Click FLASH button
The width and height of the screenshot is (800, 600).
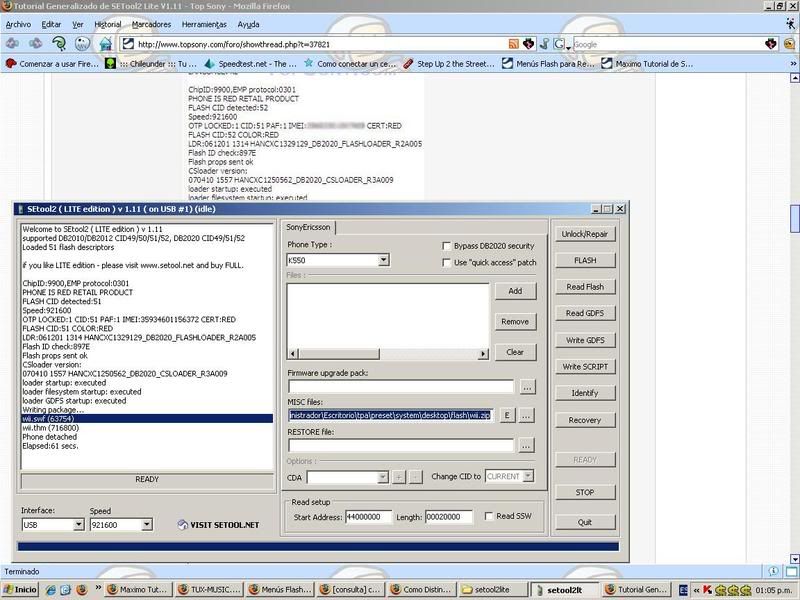click(x=585, y=260)
